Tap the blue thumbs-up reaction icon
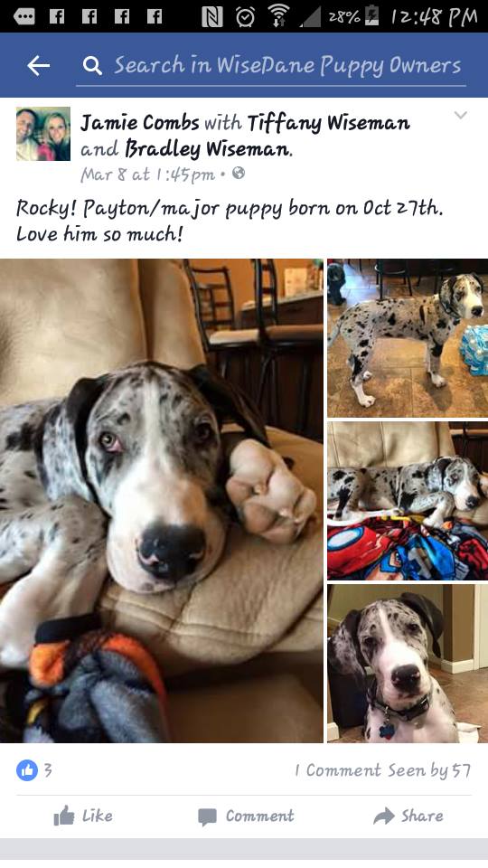Image resolution: width=488 pixels, height=868 pixels. [27, 770]
